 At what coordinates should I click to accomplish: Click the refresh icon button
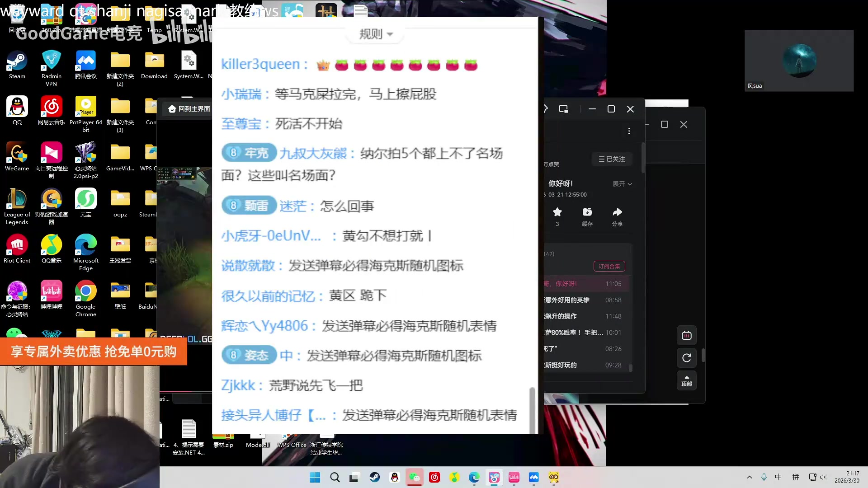pos(686,358)
